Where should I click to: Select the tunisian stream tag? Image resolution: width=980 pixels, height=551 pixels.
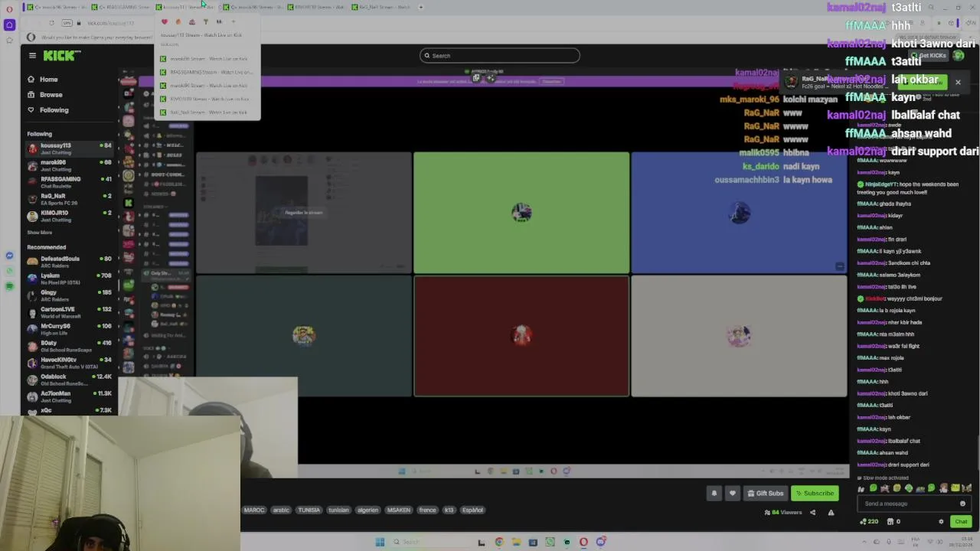click(338, 510)
